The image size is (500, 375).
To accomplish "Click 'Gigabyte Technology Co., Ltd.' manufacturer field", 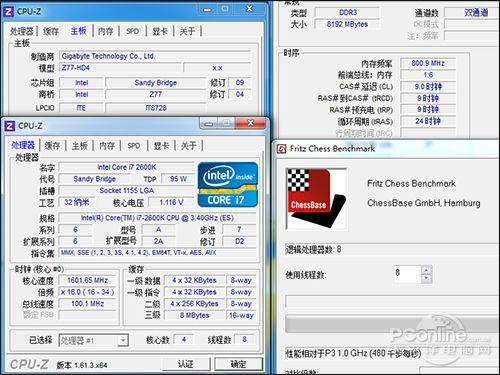I will 155,56.
